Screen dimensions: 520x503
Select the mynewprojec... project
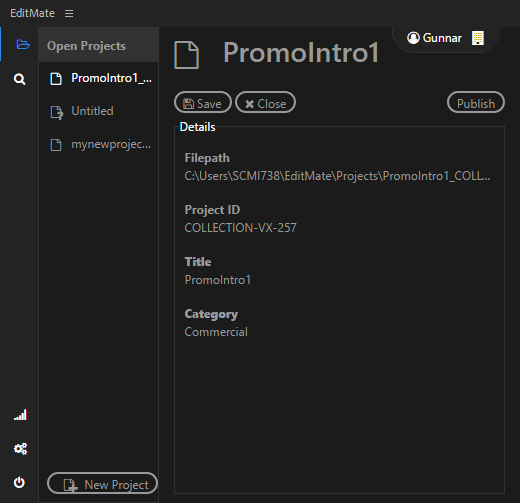pos(99,144)
